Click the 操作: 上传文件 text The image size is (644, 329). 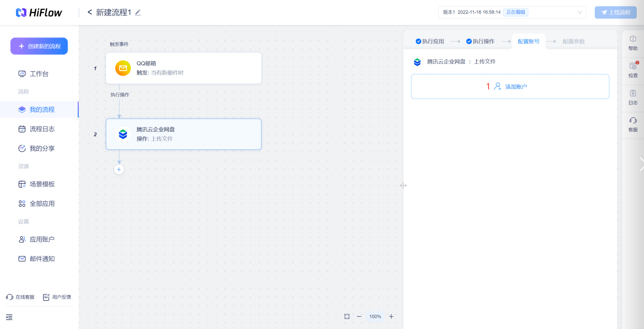point(155,139)
